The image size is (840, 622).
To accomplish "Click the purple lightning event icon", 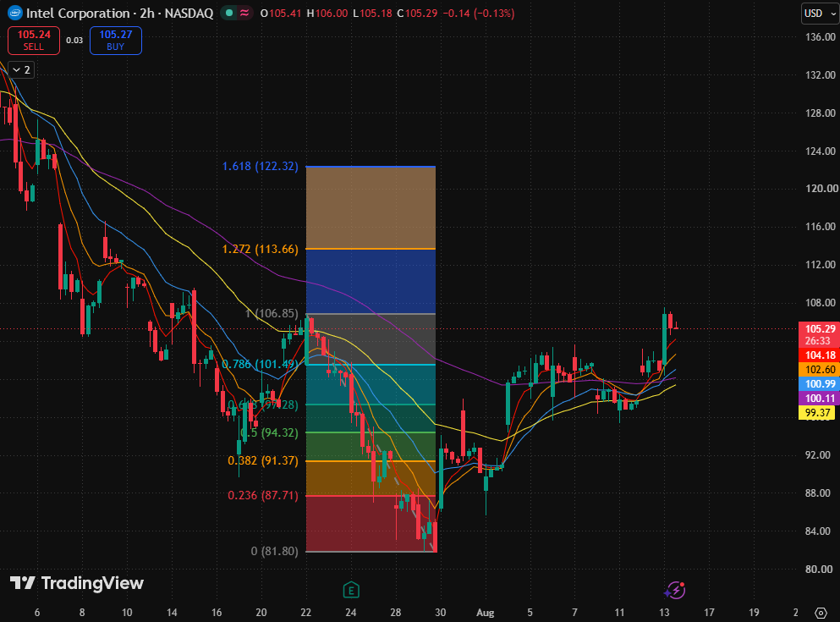I will click(675, 591).
